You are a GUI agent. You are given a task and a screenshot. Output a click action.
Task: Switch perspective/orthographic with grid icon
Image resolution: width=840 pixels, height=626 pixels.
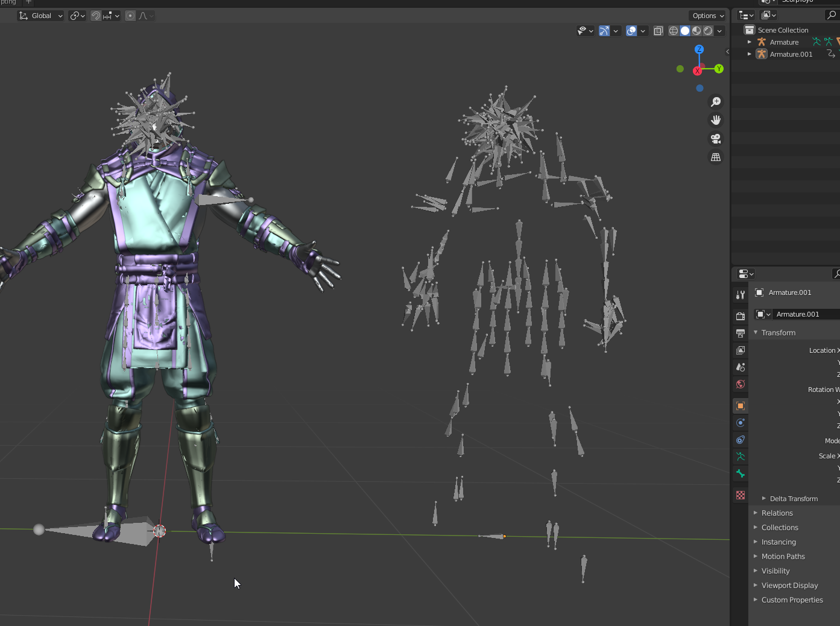point(716,157)
